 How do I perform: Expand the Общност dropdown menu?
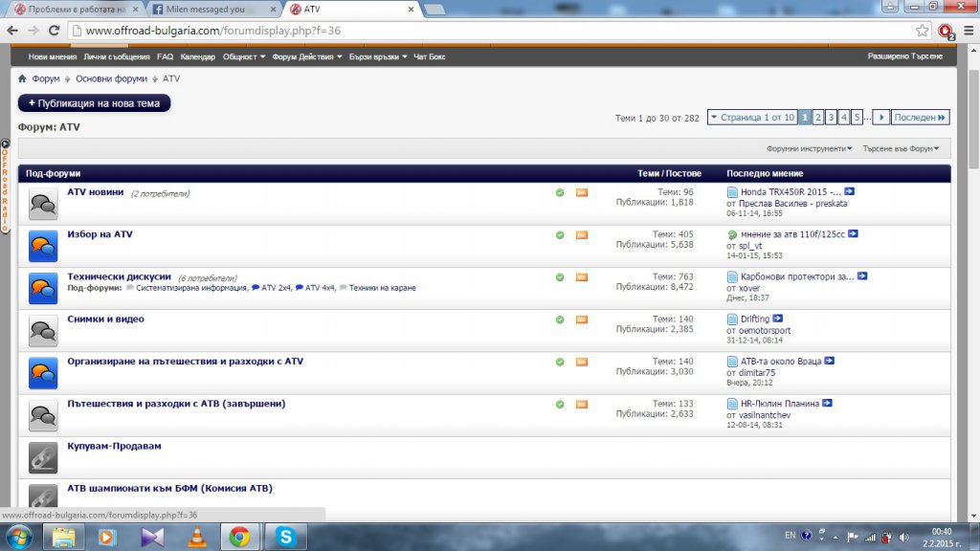pyautogui.click(x=244, y=56)
